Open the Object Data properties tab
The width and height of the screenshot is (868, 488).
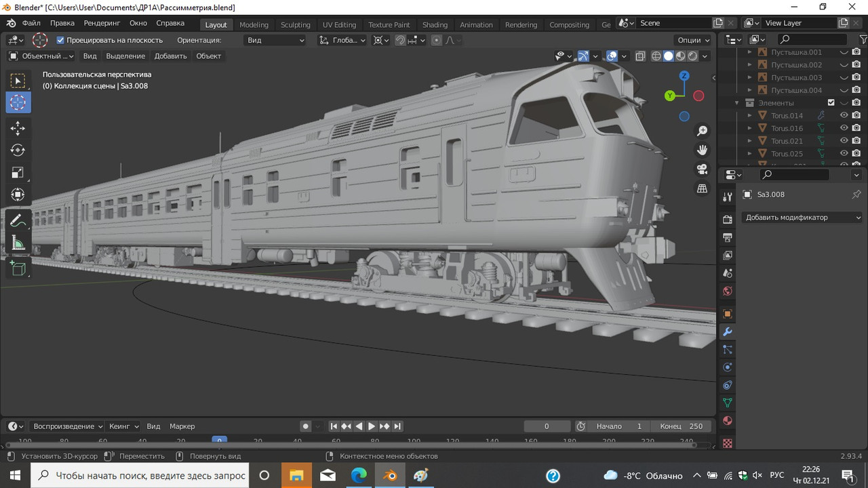[728, 403]
